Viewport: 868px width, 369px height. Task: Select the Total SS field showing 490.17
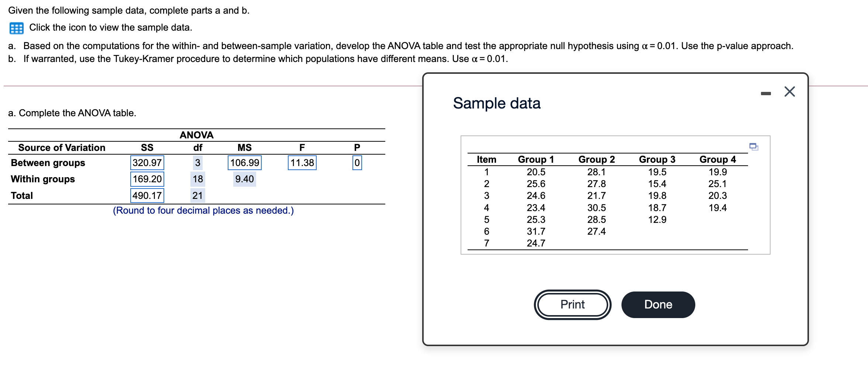pyautogui.click(x=147, y=196)
